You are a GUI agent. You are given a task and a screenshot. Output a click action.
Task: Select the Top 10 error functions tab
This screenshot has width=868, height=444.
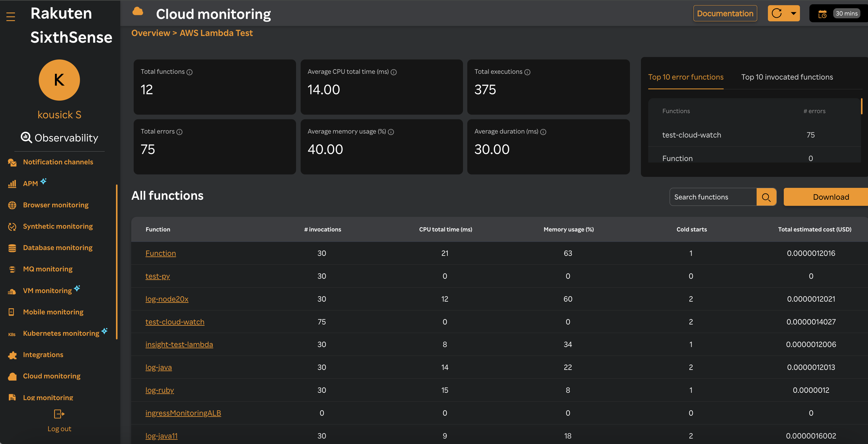coord(685,77)
